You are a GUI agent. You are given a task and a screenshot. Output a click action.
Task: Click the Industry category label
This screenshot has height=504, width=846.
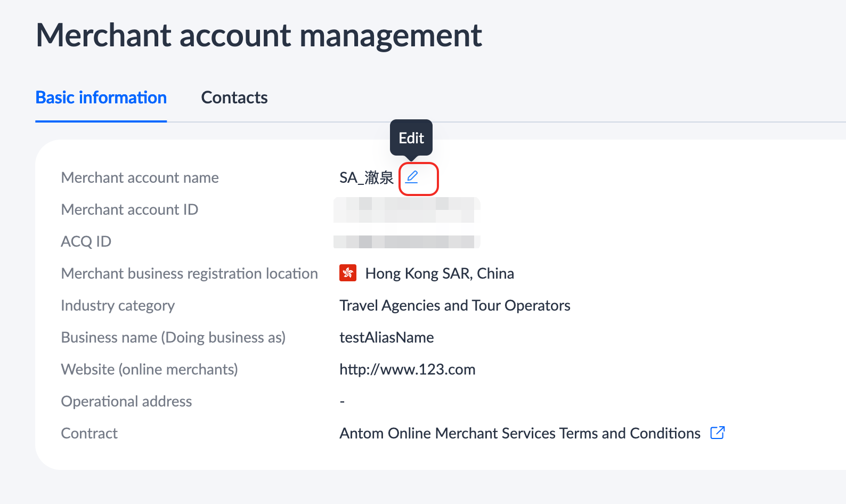(x=118, y=305)
